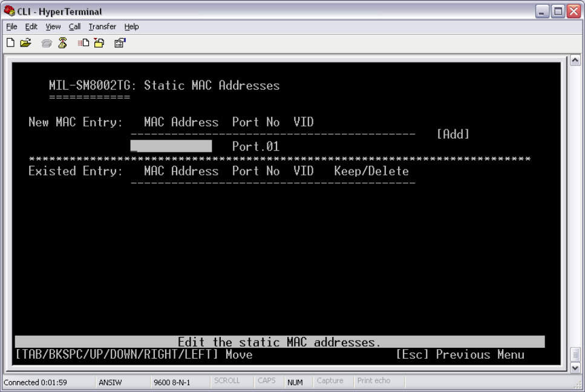Click the SCROLL status indicator
This screenshot has width=585, height=392.
click(227, 381)
